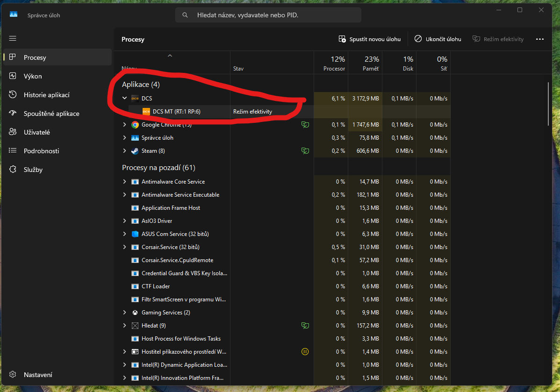
Task: Click the search magnifier icon
Action: tap(185, 15)
